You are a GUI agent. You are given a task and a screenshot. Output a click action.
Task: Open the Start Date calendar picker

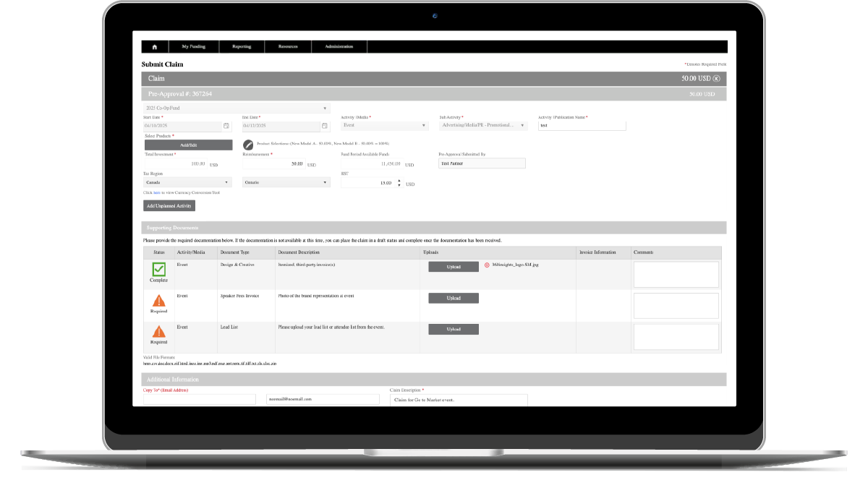pyautogui.click(x=226, y=126)
